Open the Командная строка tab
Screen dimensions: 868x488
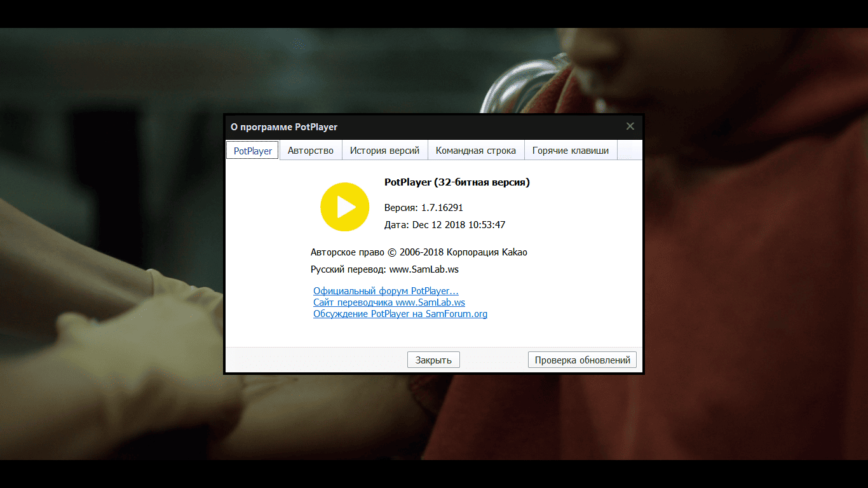[x=476, y=151]
